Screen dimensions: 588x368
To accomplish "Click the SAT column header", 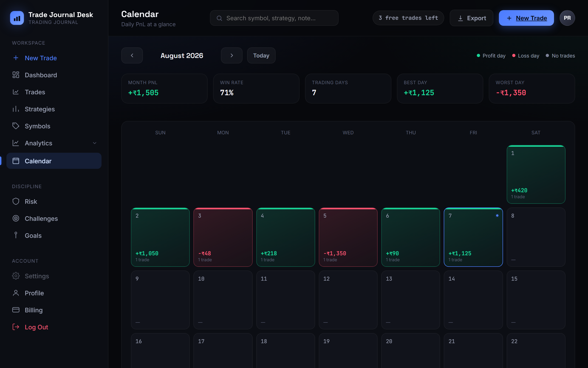I will (x=536, y=133).
